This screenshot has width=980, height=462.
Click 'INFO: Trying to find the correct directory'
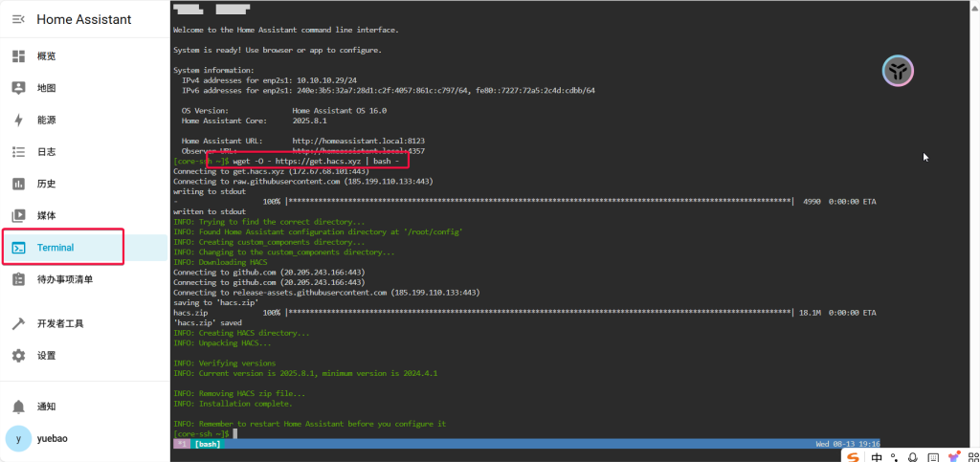[270, 222]
